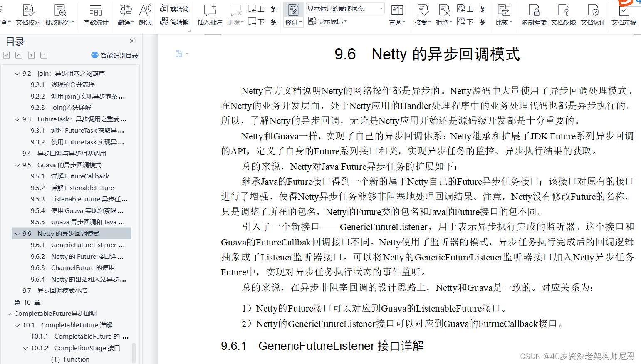Open 文档认证 document certification
The height and width of the screenshot is (364, 641).
tap(593, 15)
